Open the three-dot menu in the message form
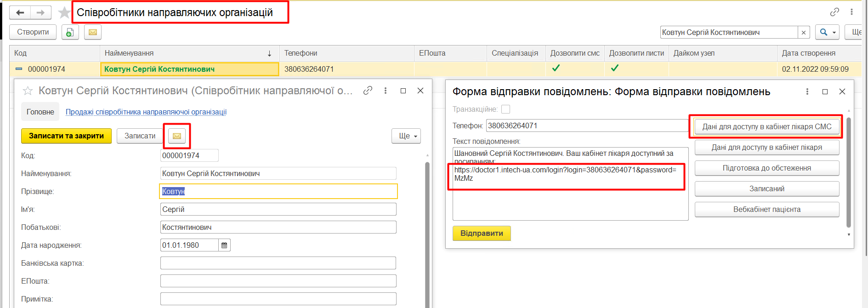The height and width of the screenshot is (308, 868). [807, 91]
